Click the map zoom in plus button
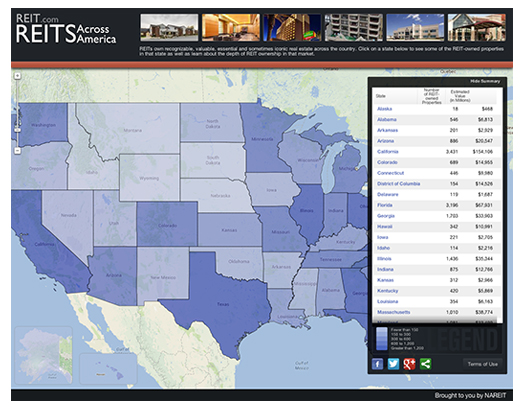This screenshot has height=410, width=525. (x=17, y=76)
